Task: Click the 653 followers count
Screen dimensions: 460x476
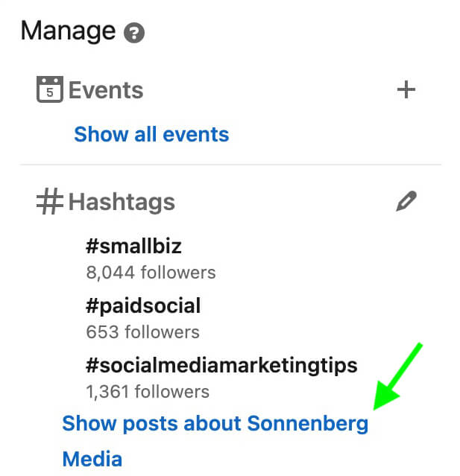Action: 142,332
